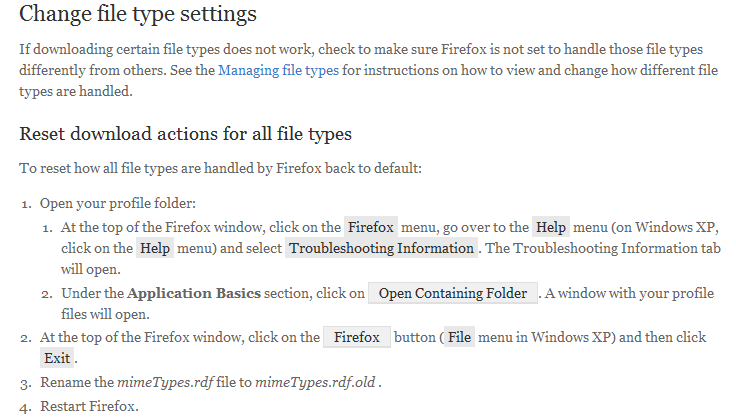Click the Firefox menu label in step one
736x420 pixels.
click(x=371, y=227)
